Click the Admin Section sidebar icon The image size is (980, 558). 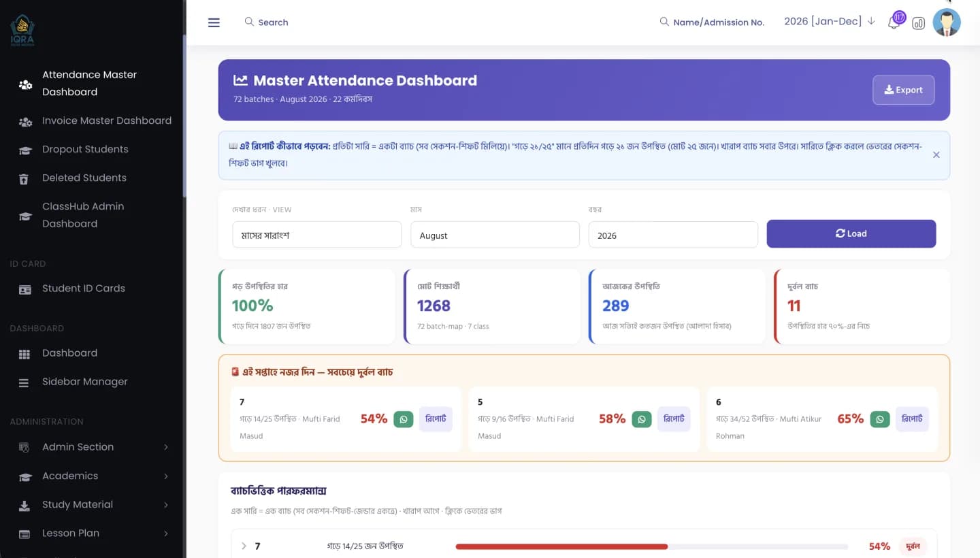(x=24, y=448)
